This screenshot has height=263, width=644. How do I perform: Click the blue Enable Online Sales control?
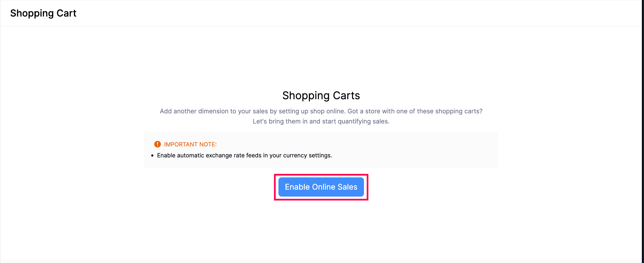(321, 187)
